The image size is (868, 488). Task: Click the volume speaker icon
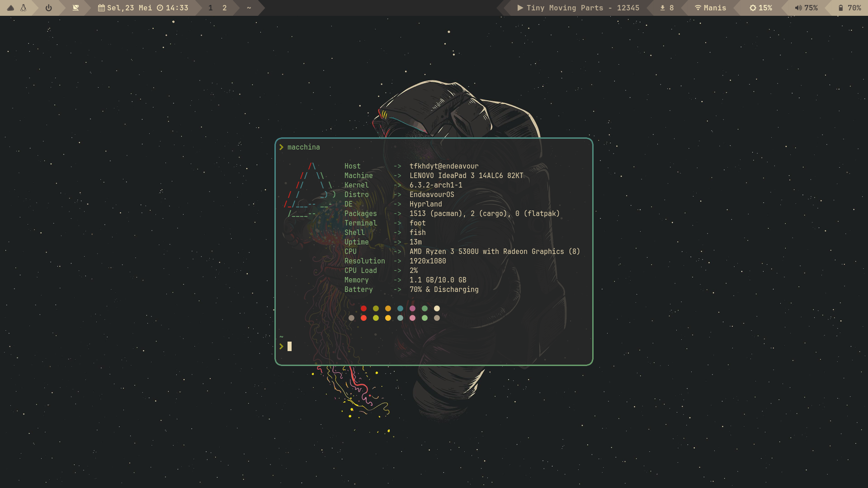[x=798, y=8]
